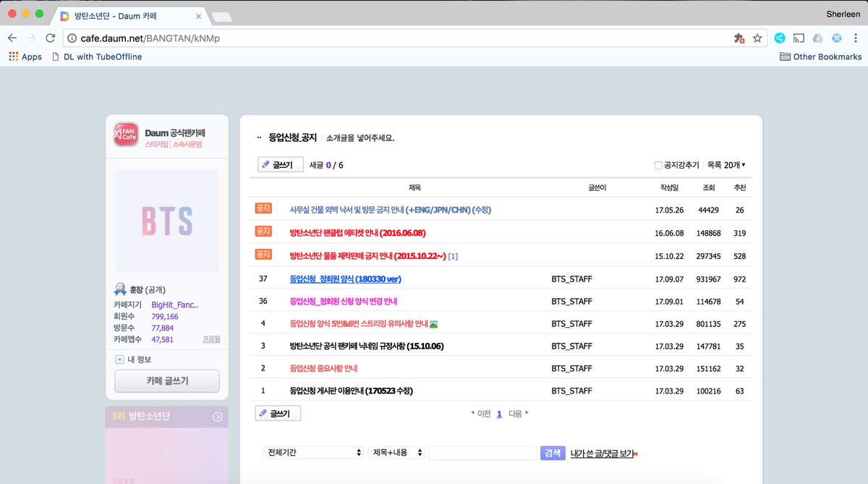This screenshot has width=868, height=484.
Task: Click the 공지 badge of 에티켓 안내 row
Action: pyautogui.click(x=263, y=232)
